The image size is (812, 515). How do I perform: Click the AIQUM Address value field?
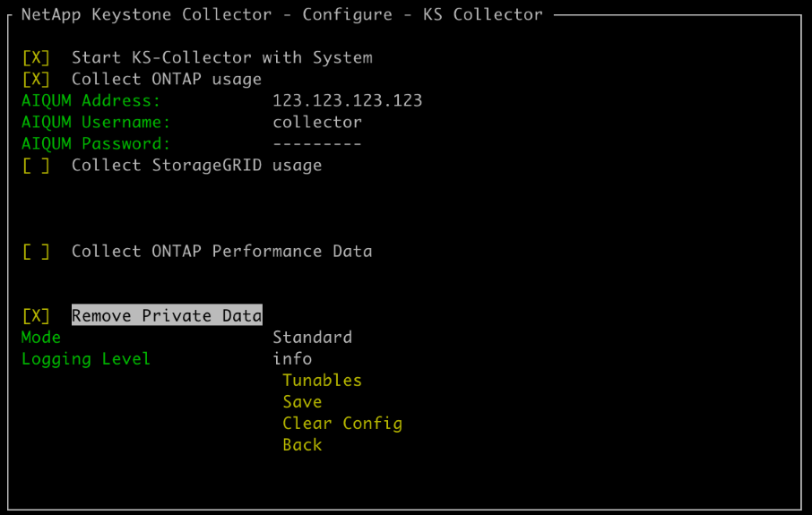tap(347, 101)
